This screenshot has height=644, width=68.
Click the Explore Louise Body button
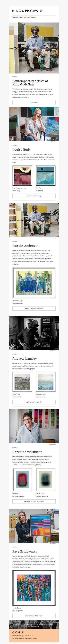point(34,196)
